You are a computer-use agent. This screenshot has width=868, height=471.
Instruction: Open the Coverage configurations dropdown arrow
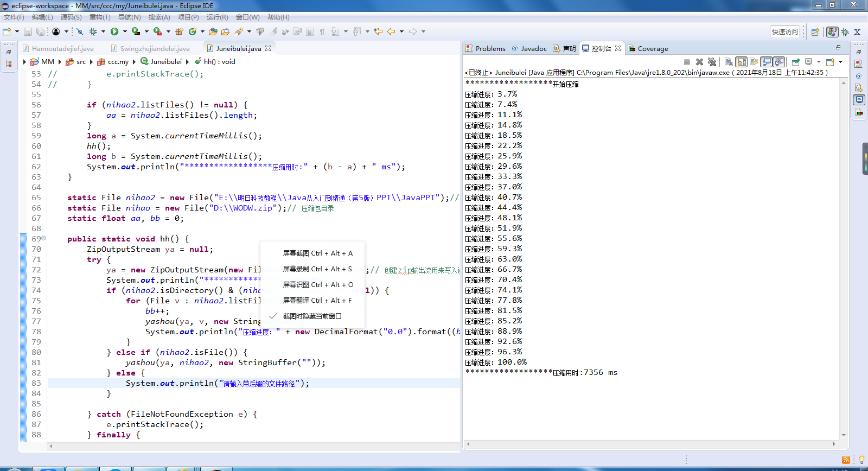[x=146, y=31]
